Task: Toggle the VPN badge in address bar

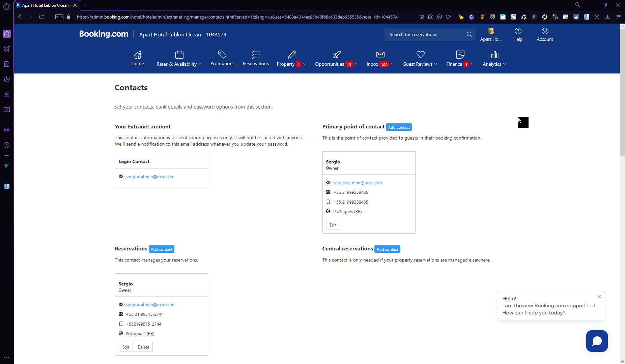Action: coord(59,17)
